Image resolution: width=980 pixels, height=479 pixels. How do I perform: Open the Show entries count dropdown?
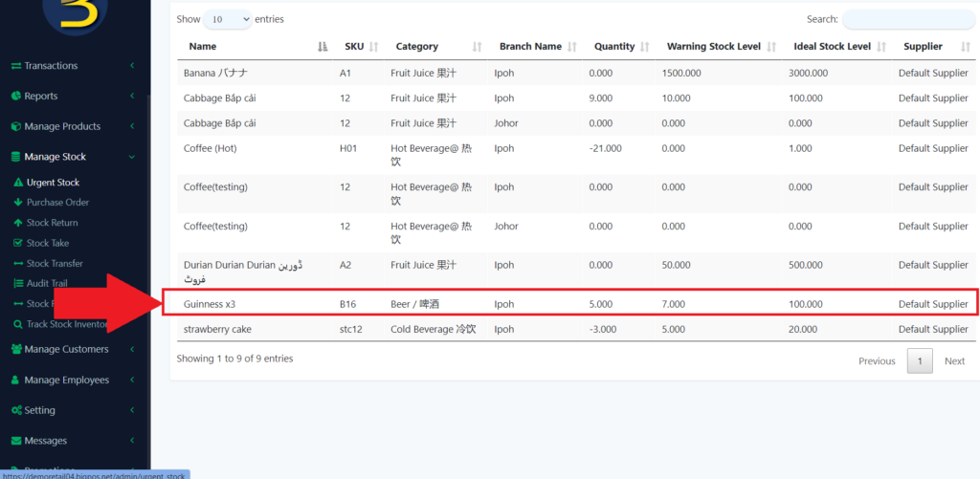(228, 19)
